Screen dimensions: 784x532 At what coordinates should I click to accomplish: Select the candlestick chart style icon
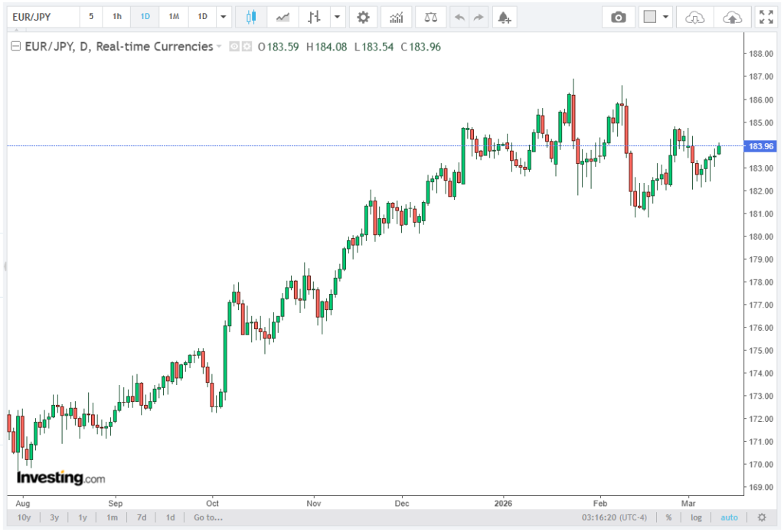point(250,17)
